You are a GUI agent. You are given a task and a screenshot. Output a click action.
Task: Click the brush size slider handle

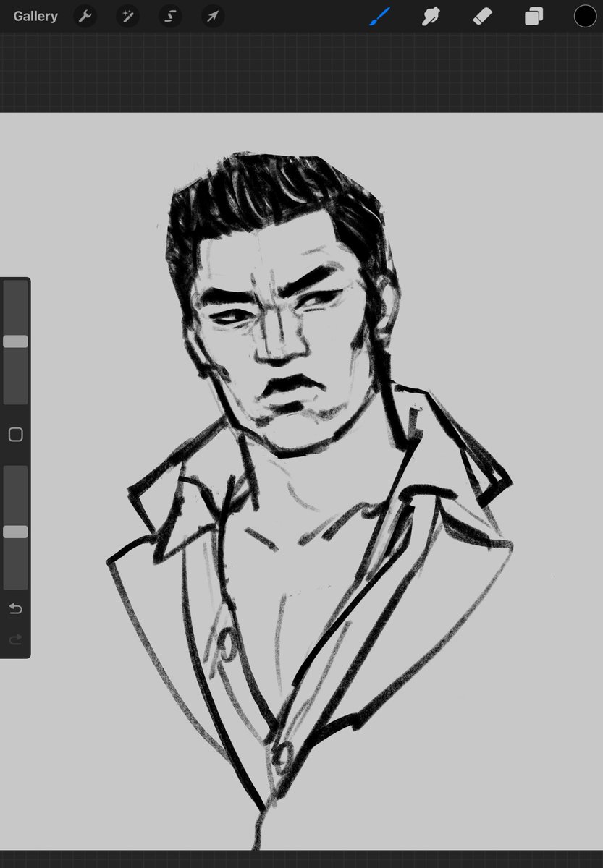point(15,341)
